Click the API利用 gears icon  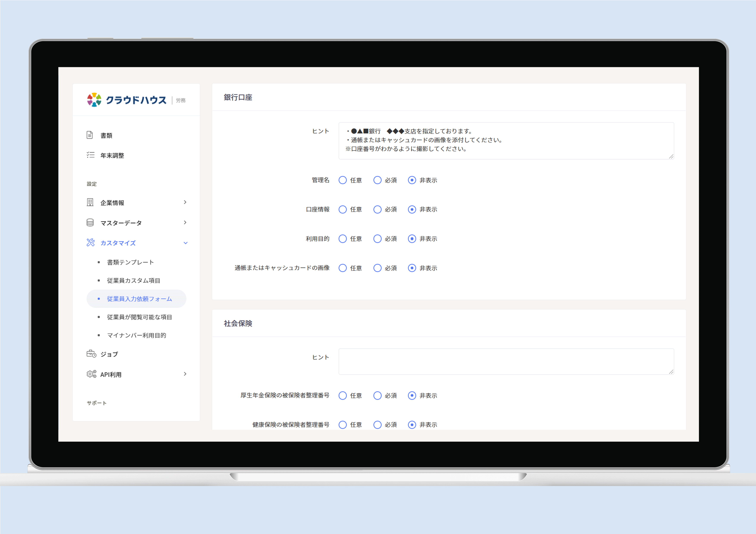91,374
